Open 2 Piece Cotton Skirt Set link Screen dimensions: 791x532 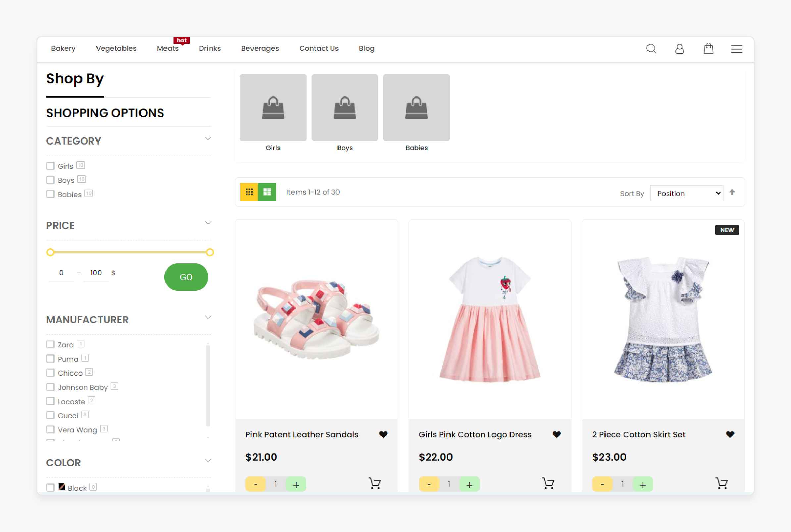[x=639, y=435]
